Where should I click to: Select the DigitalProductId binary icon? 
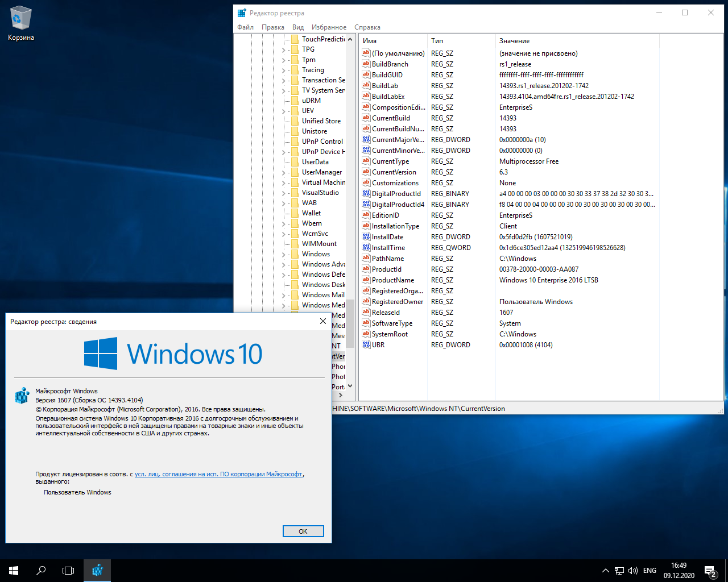pos(366,193)
